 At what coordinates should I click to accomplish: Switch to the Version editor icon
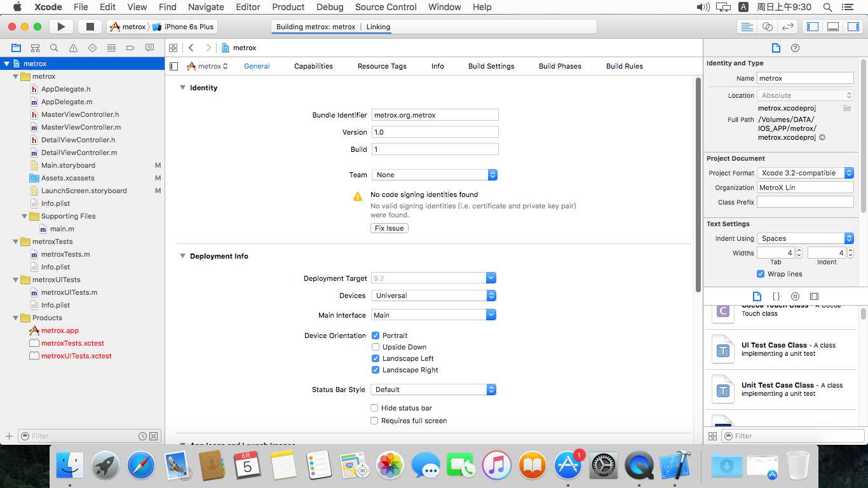787,27
